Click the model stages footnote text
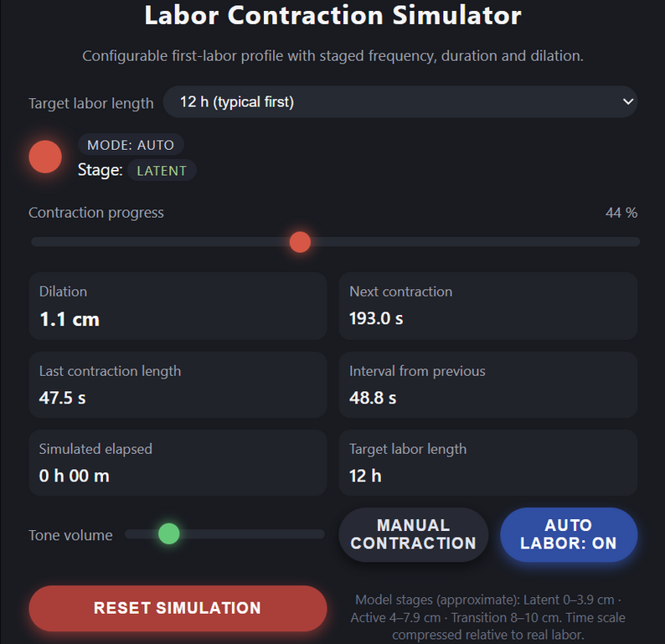The width and height of the screenshot is (665, 644). 490,617
